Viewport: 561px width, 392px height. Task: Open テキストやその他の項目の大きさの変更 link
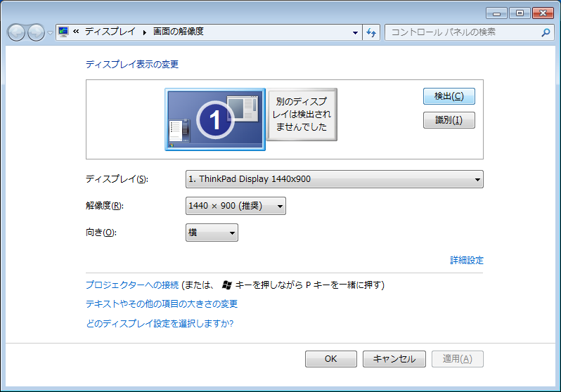point(161,304)
